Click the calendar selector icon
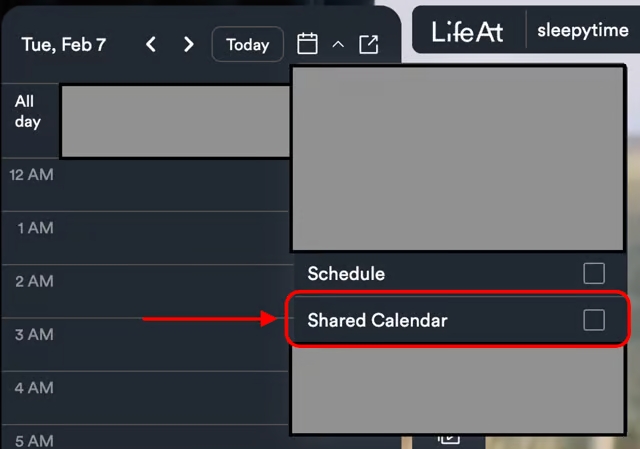640x449 pixels. [x=308, y=45]
